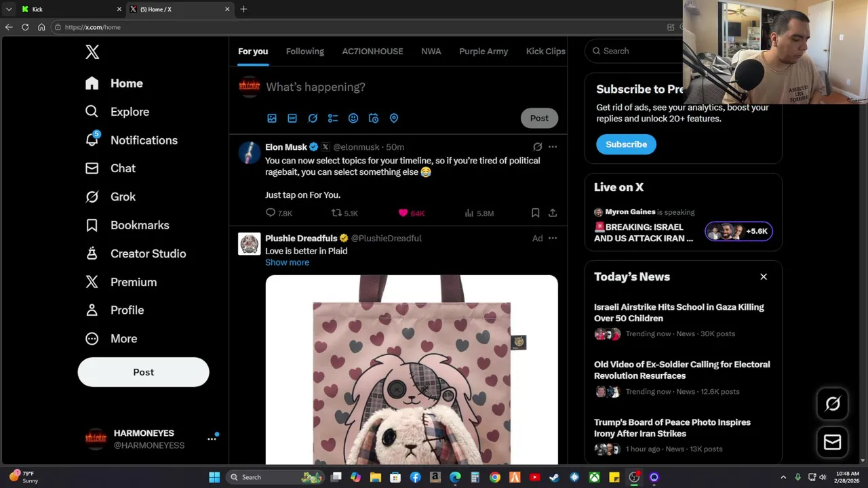The height and width of the screenshot is (488, 868).
Task: Go to Profile in the sidebar
Action: click(x=114, y=310)
